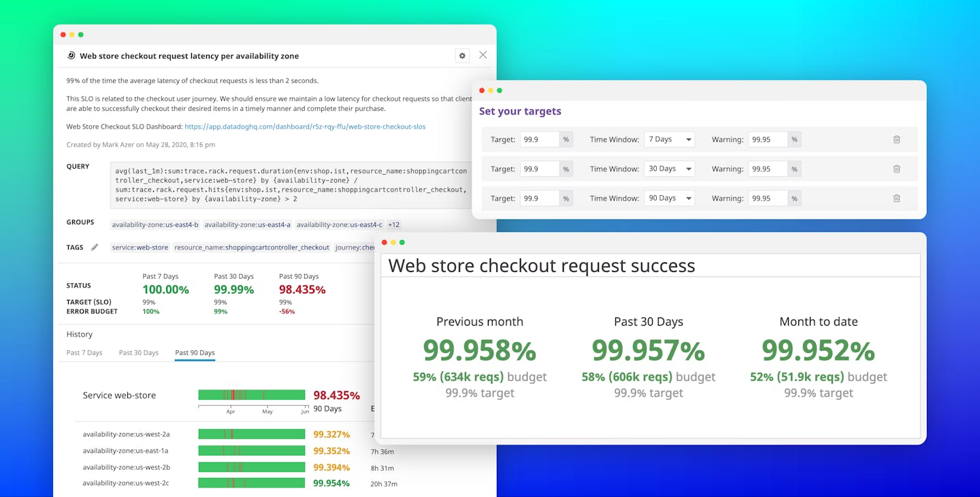Image resolution: width=980 pixels, height=497 pixels.
Task: Expand the +12 groups chip
Action: [393, 224]
